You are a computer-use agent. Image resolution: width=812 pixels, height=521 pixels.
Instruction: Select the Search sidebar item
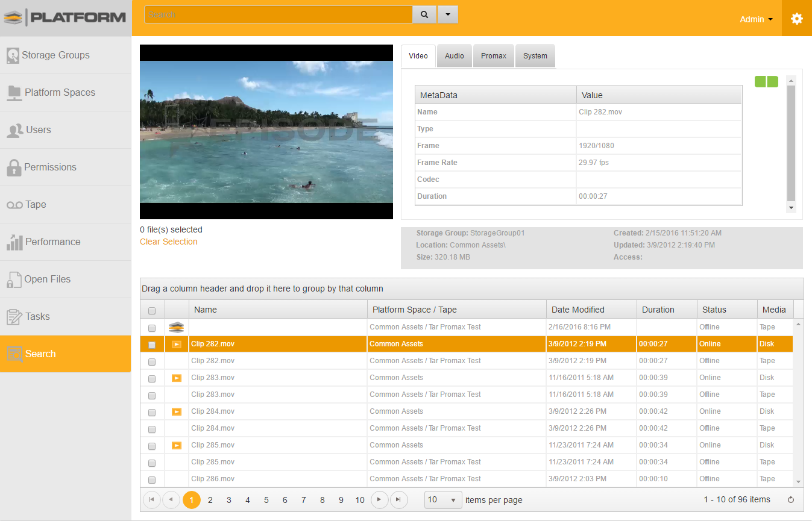pyautogui.click(x=65, y=354)
